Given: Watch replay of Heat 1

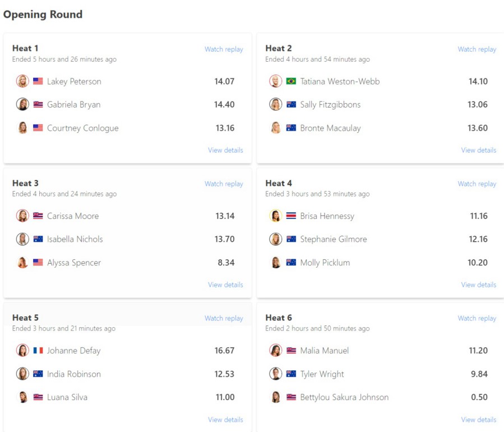Looking at the screenshot, I should 224,49.
